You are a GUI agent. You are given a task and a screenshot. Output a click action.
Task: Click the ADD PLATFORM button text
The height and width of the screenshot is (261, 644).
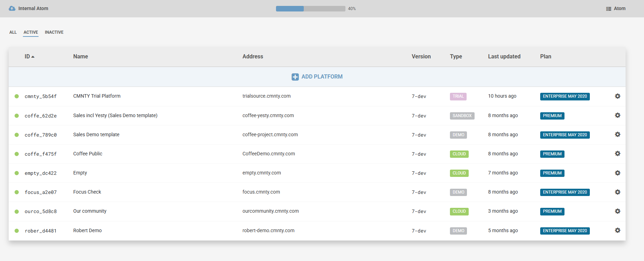coord(322,76)
